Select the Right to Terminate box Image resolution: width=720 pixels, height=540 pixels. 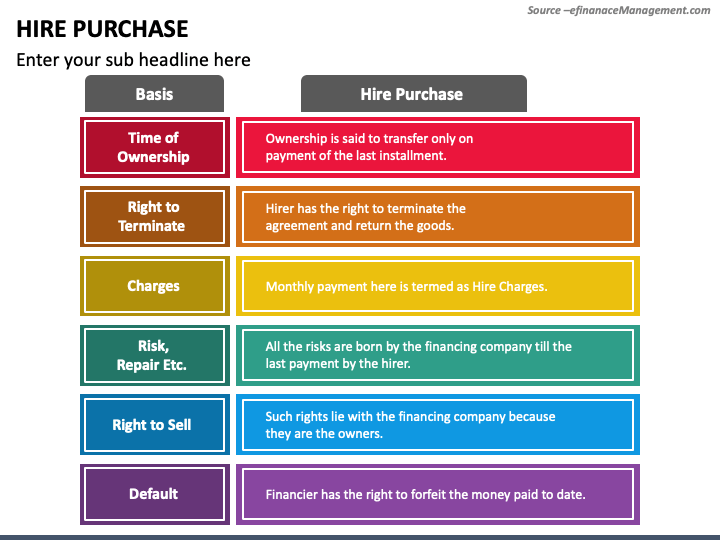[x=155, y=216]
